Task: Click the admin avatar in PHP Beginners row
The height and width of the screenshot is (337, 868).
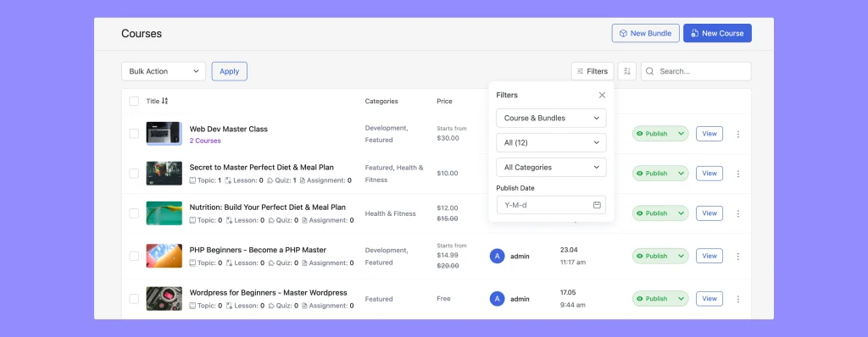Action: tap(497, 256)
